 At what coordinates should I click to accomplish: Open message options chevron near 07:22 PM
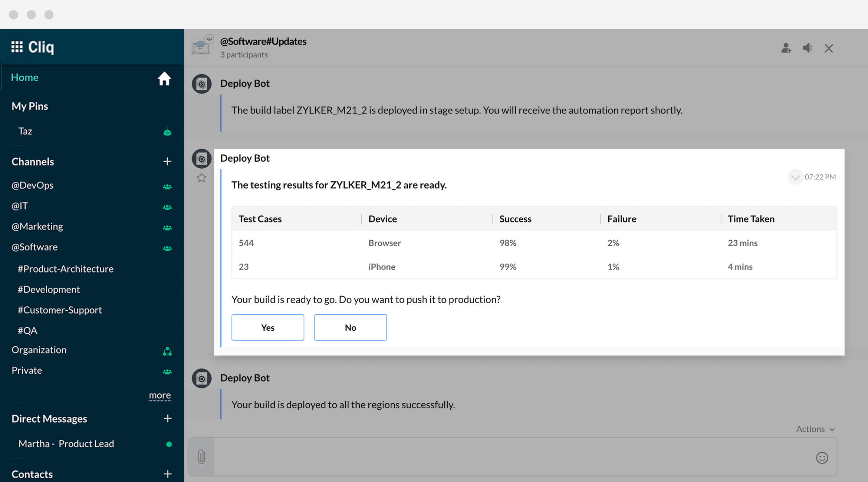click(795, 177)
